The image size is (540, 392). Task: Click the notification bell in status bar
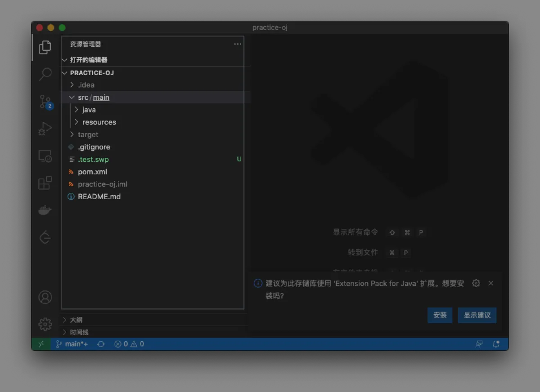coord(496,344)
